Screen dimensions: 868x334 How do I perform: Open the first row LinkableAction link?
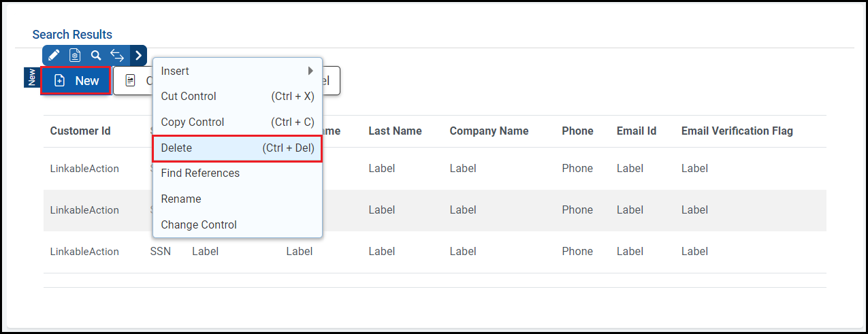pyautogui.click(x=84, y=169)
